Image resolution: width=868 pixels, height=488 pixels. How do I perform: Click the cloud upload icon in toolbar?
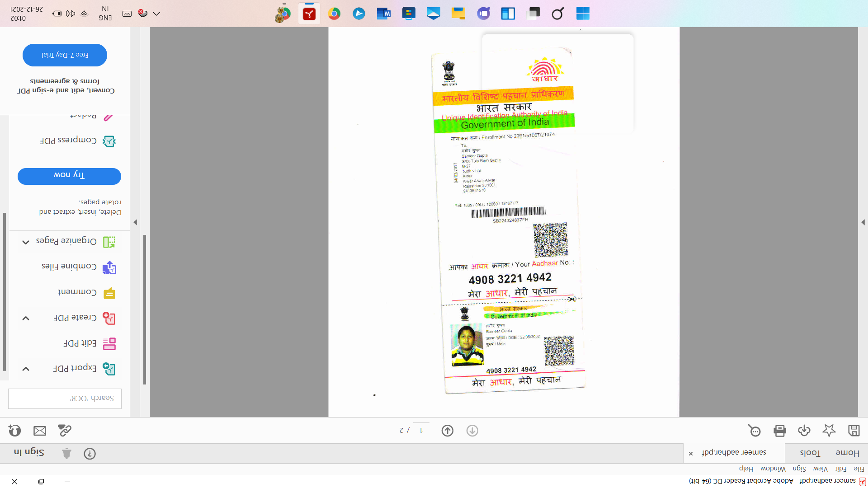(804, 431)
